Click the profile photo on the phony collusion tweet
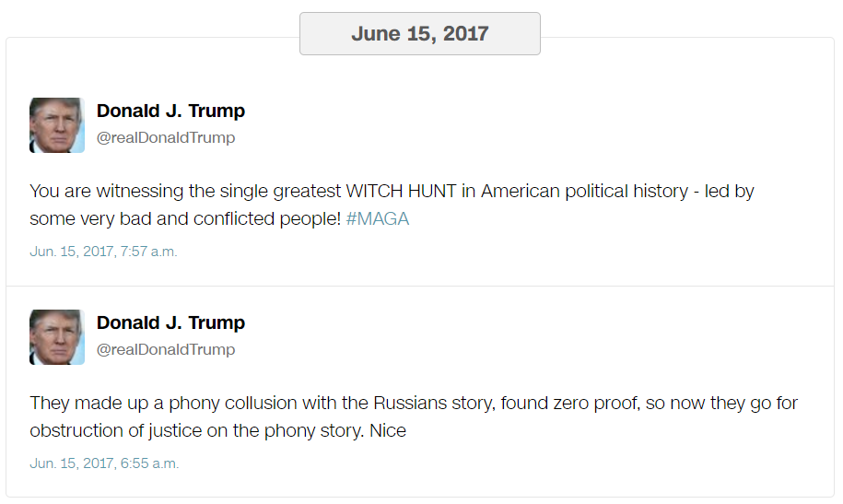The height and width of the screenshot is (504, 843). [x=57, y=337]
